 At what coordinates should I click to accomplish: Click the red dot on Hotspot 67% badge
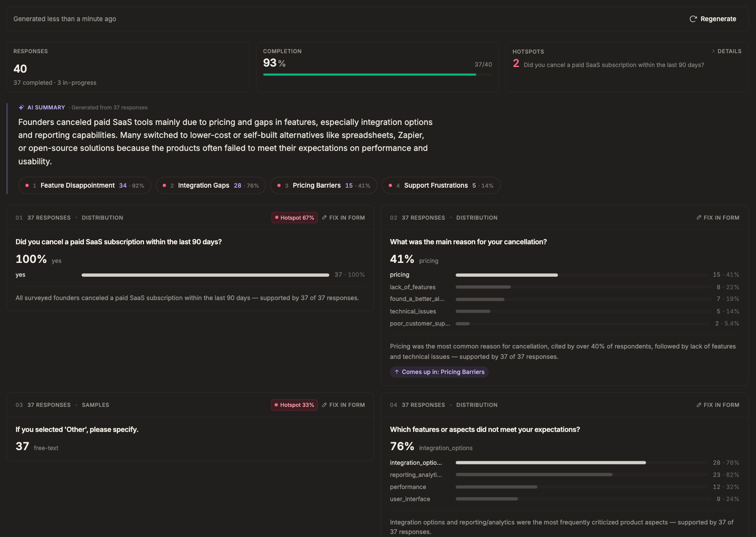pyautogui.click(x=277, y=217)
